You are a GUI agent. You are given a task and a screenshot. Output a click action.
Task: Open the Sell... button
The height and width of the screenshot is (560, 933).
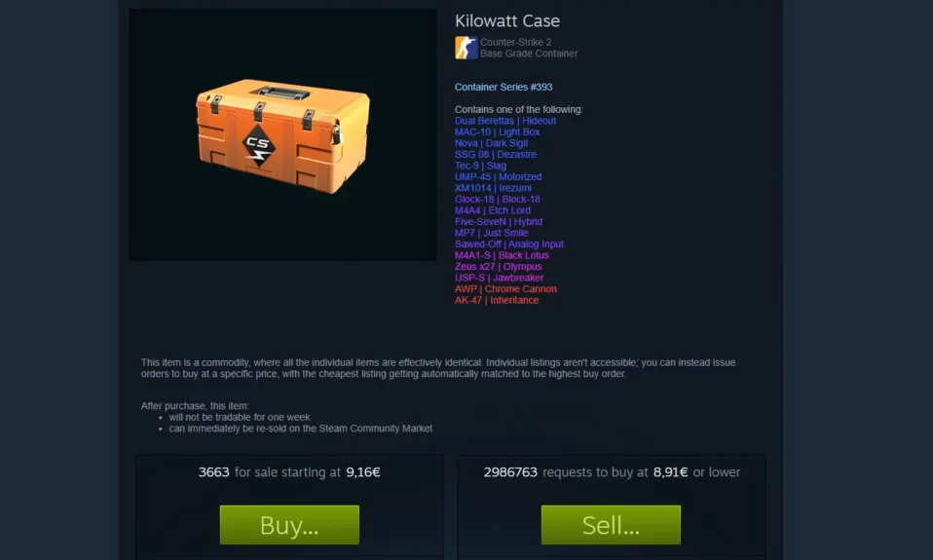tap(611, 525)
